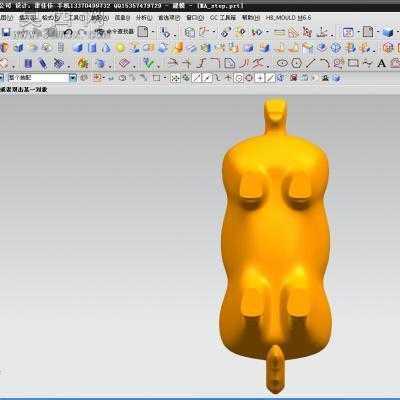Select the Polygon hexagon tool
Image resolution: width=400 pixels, height=400 pixels.
point(297,63)
